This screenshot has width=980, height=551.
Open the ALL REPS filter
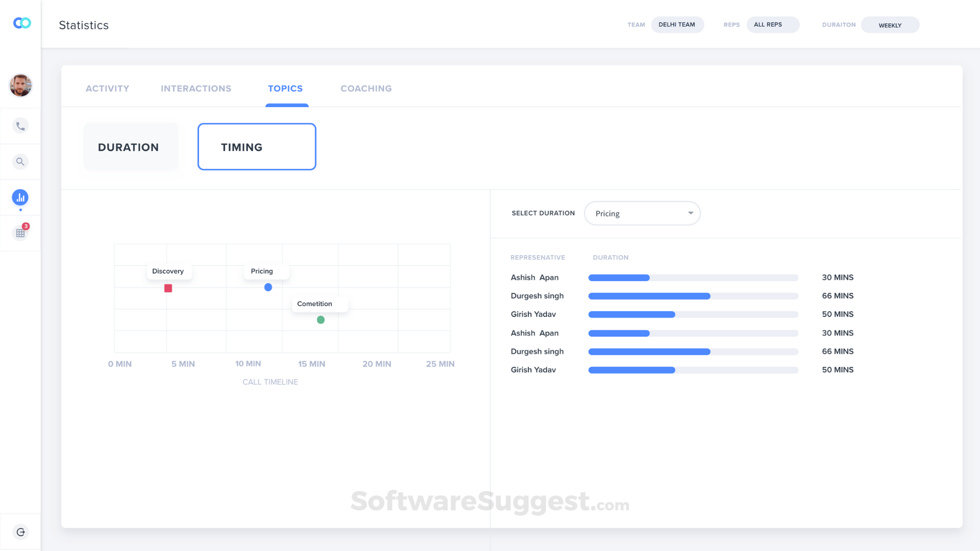coord(773,24)
